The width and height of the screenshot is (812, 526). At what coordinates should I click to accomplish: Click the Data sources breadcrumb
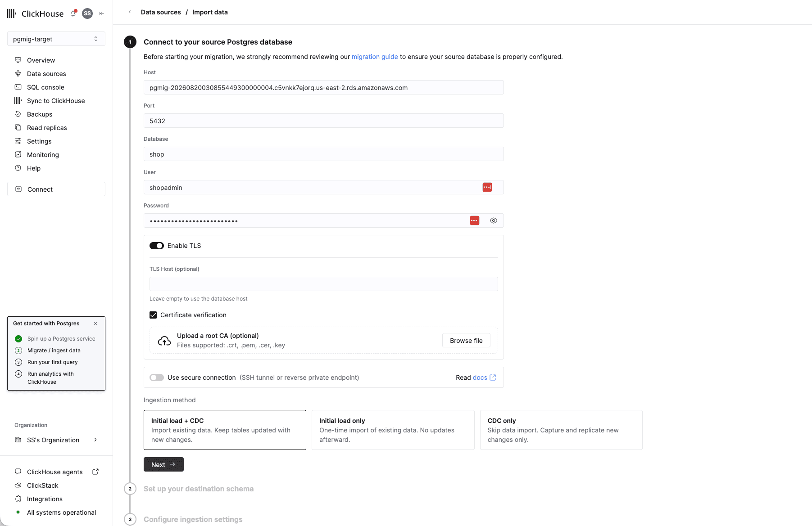[161, 12]
